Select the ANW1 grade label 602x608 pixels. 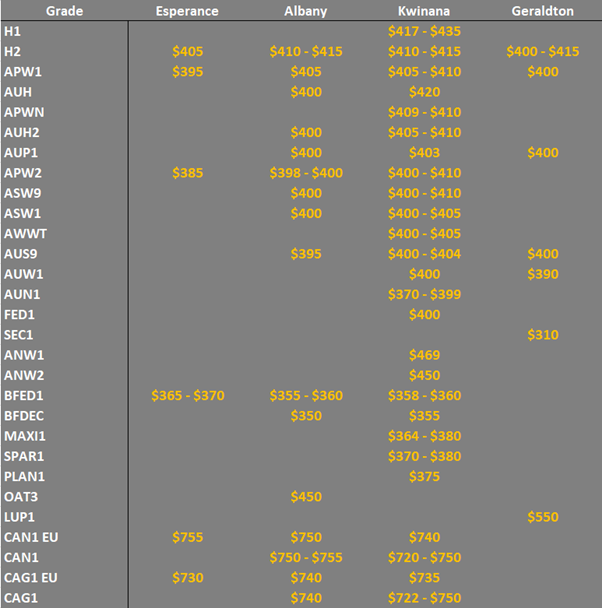[24, 355]
